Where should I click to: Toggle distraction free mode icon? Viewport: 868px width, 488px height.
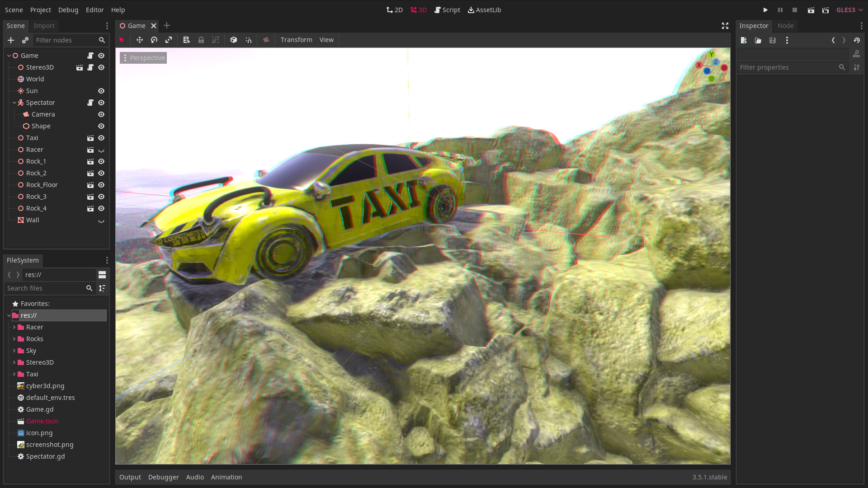point(725,26)
